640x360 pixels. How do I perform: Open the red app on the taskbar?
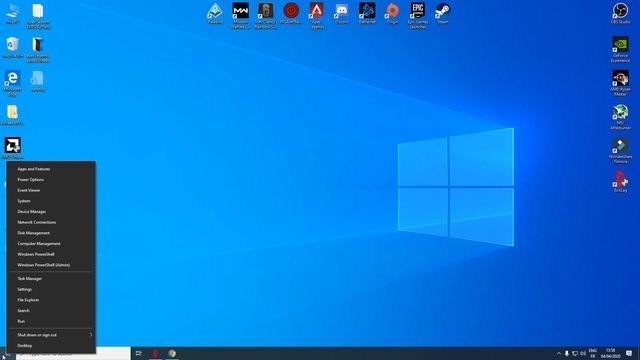(x=156, y=353)
